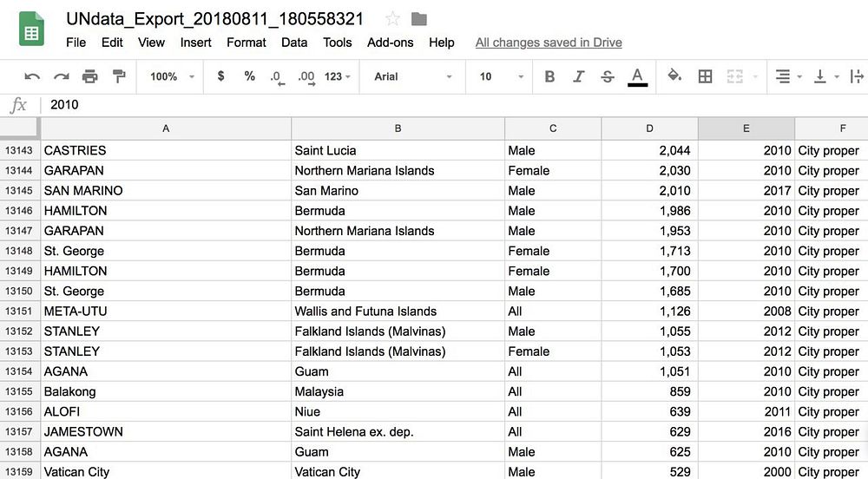The image size is (868, 479).
Task: Click the JAMESTOWN cell
Action: 166,431
